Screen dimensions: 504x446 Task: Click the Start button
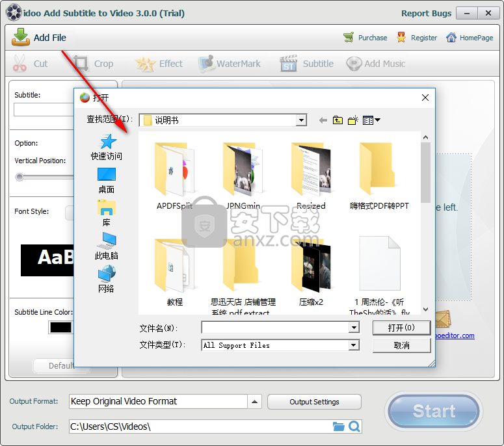pyautogui.click(x=434, y=411)
